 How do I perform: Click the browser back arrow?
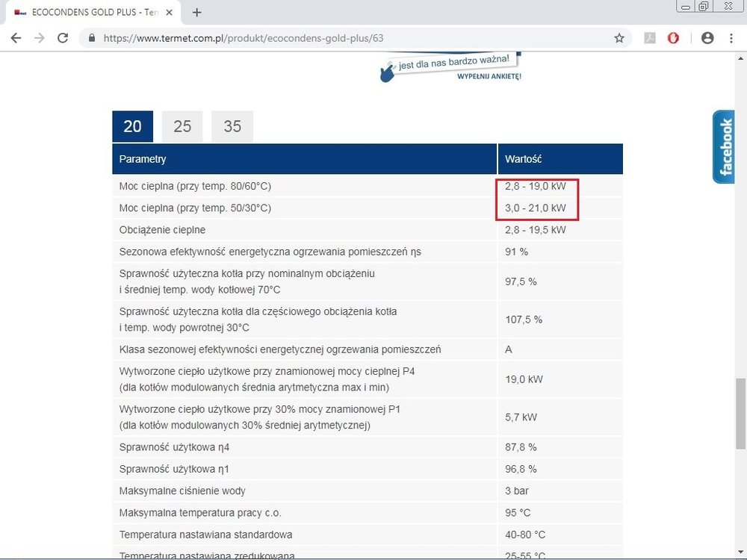coord(16,38)
